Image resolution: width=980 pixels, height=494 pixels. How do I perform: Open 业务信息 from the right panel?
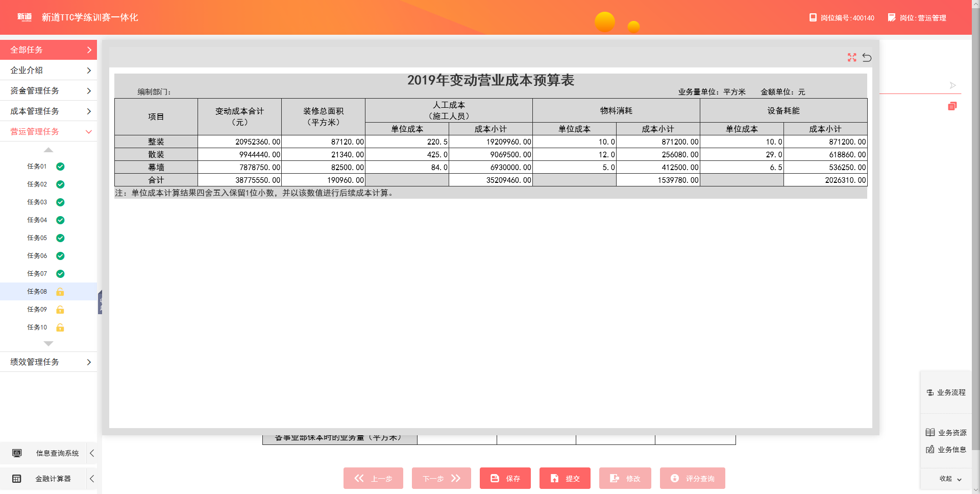pyautogui.click(x=946, y=450)
